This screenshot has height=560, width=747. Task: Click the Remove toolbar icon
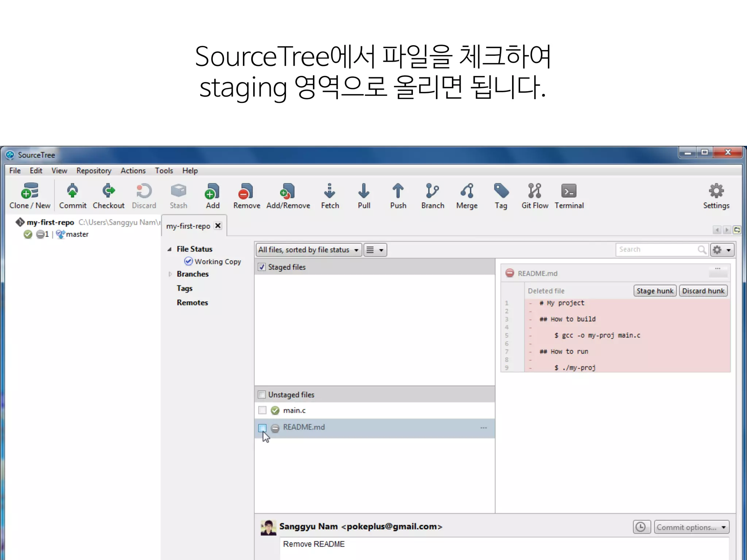point(247,196)
